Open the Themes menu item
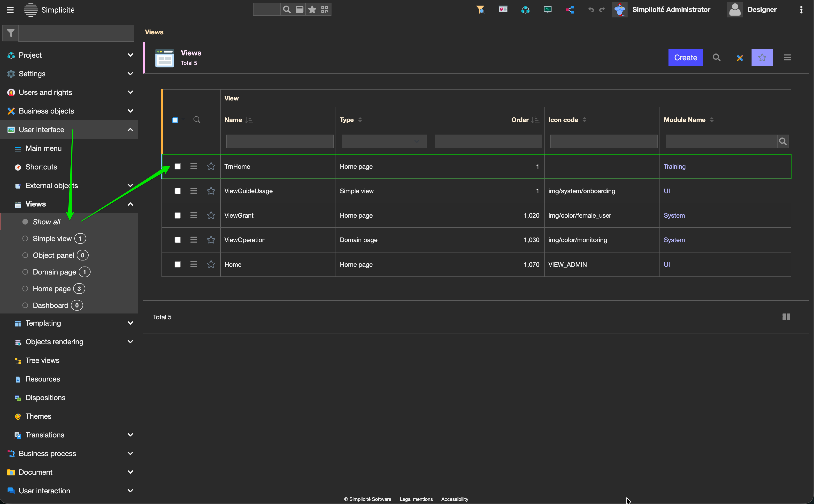Screen dimensions: 814x504 tap(38, 416)
